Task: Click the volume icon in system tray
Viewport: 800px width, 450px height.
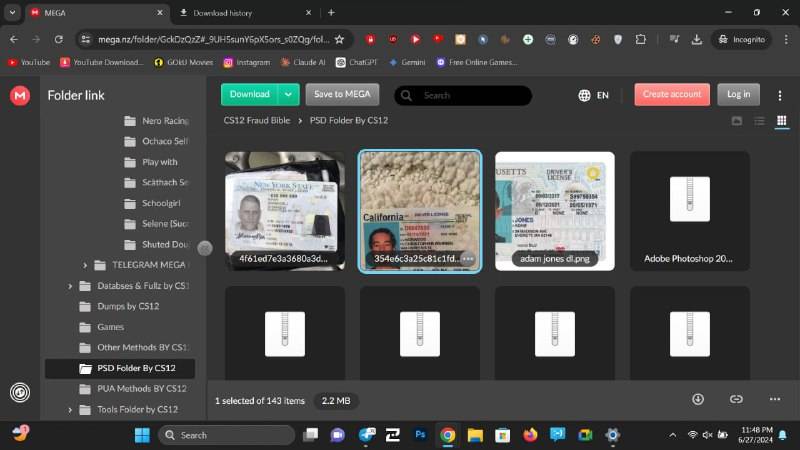Action: 707,435
